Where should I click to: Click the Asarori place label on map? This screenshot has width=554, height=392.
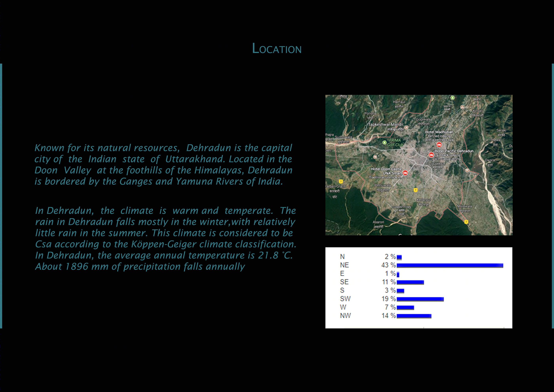click(x=378, y=222)
